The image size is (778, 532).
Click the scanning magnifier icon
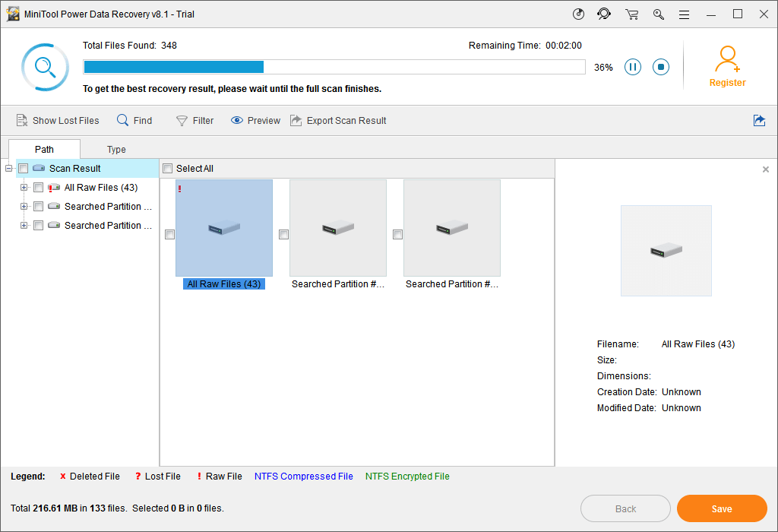tap(45, 67)
